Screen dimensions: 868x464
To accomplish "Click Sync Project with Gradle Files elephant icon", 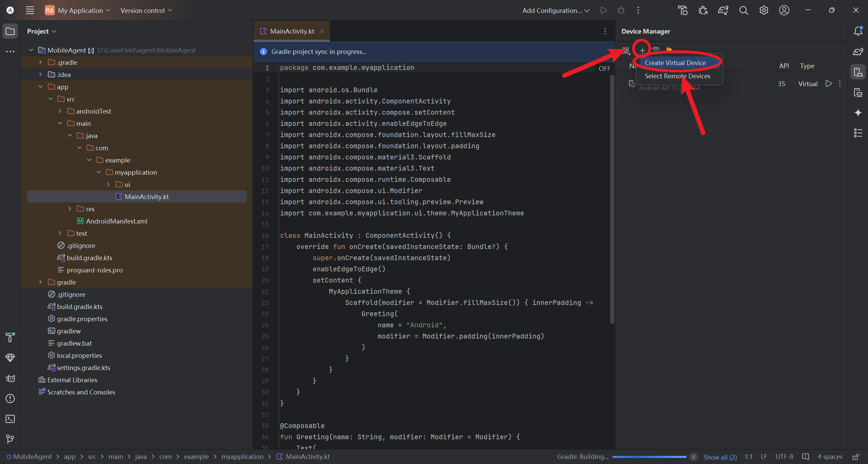I will click(723, 10).
